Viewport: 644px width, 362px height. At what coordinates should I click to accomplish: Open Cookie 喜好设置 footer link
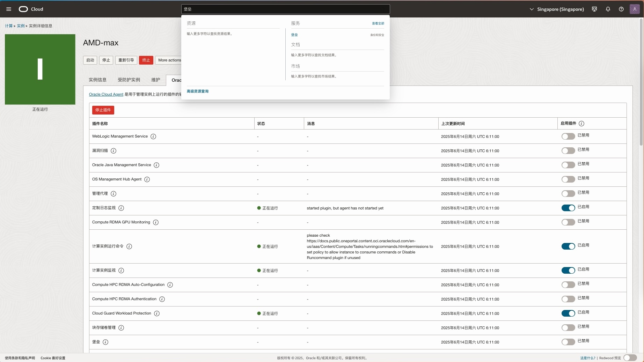coord(53,358)
